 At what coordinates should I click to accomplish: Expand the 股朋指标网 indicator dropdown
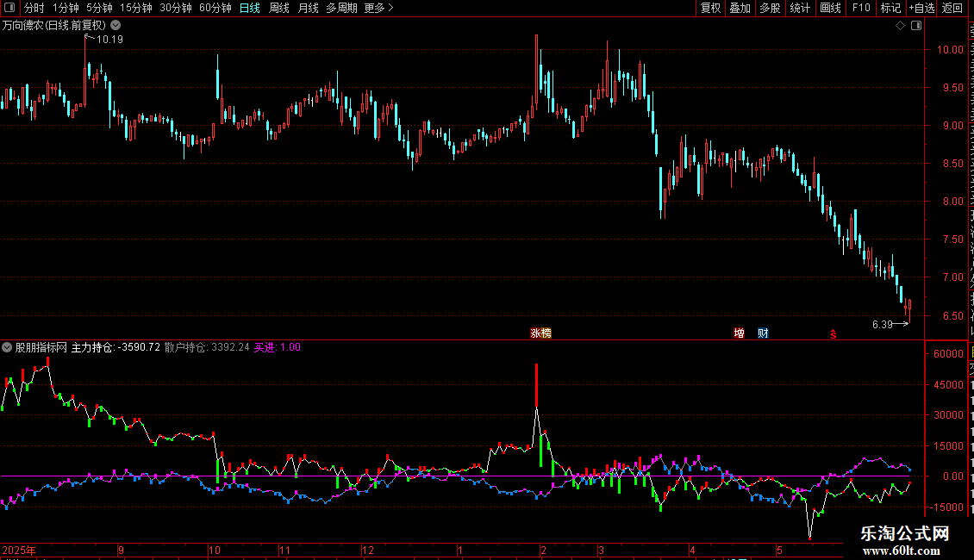pyautogui.click(x=7, y=348)
